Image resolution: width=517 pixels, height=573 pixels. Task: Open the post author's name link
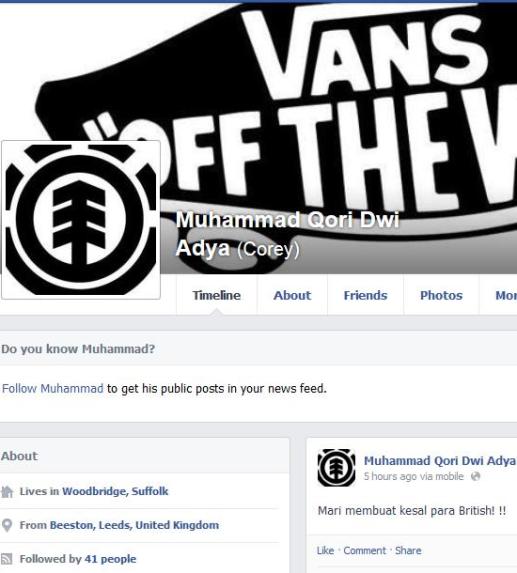point(440,461)
